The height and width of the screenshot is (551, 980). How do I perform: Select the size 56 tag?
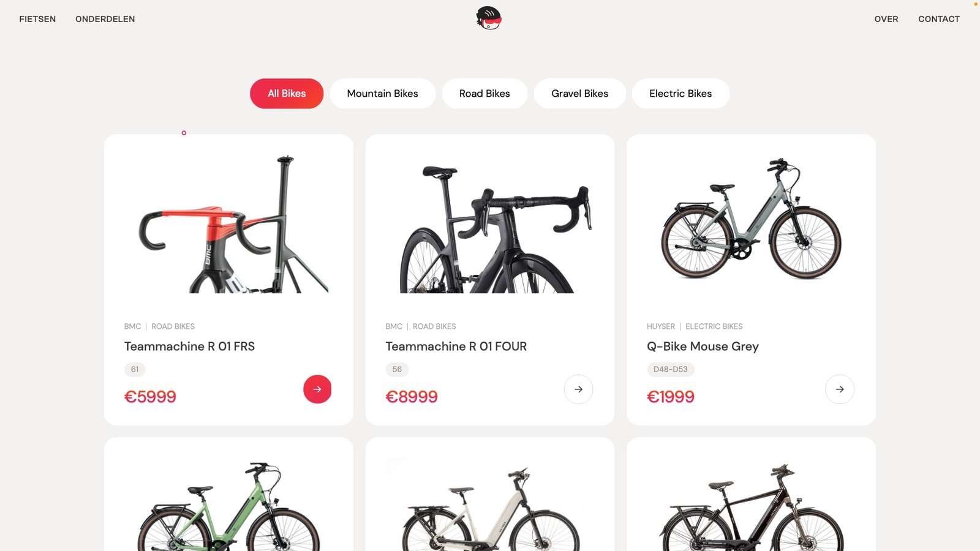pos(397,369)
